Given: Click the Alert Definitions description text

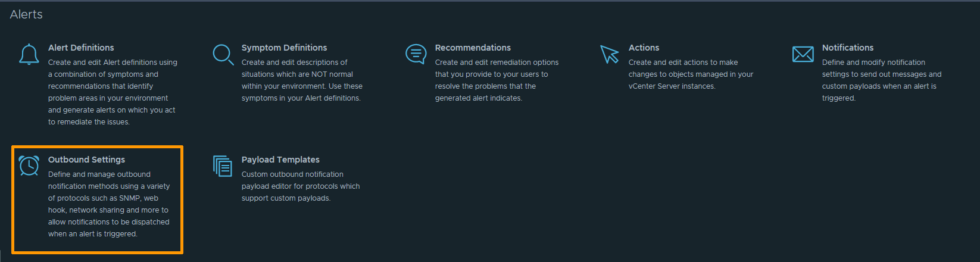Looking at the screenshot, I should pos(112,92).
